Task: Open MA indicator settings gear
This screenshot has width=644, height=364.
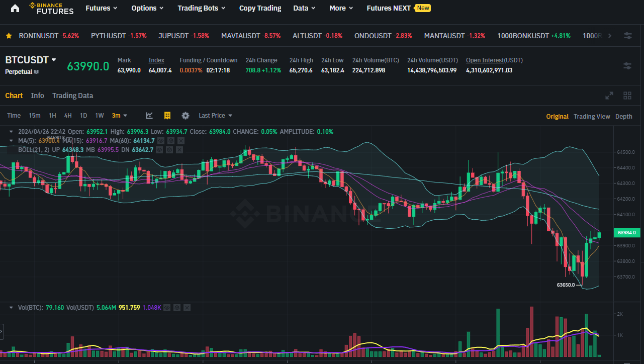Action: pos(170,141)
